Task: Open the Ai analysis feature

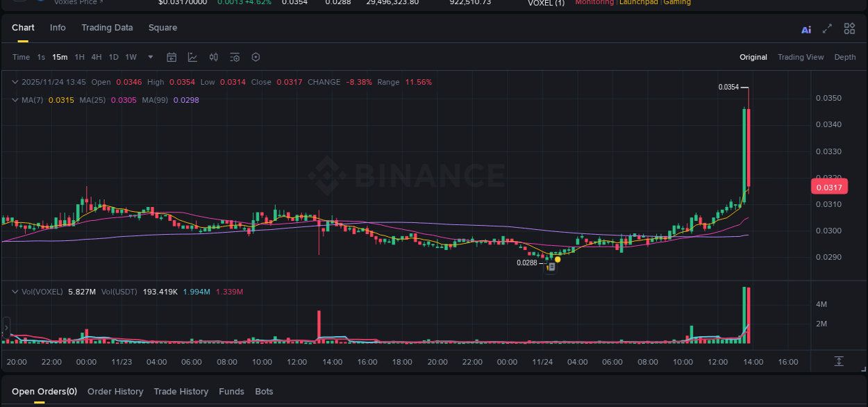Action: [806, 28]
